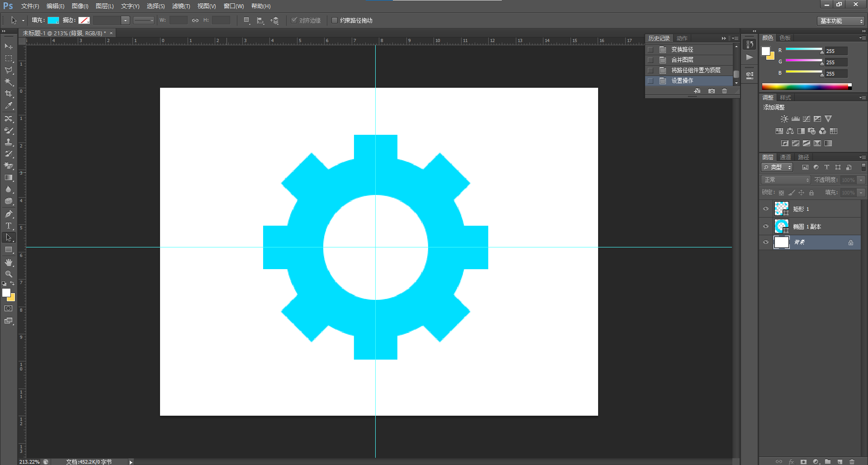The height and width of the screenshot is (465, 868).
Task: Click the cyan 填充 fill color swatch
Action: coord(53,20)
